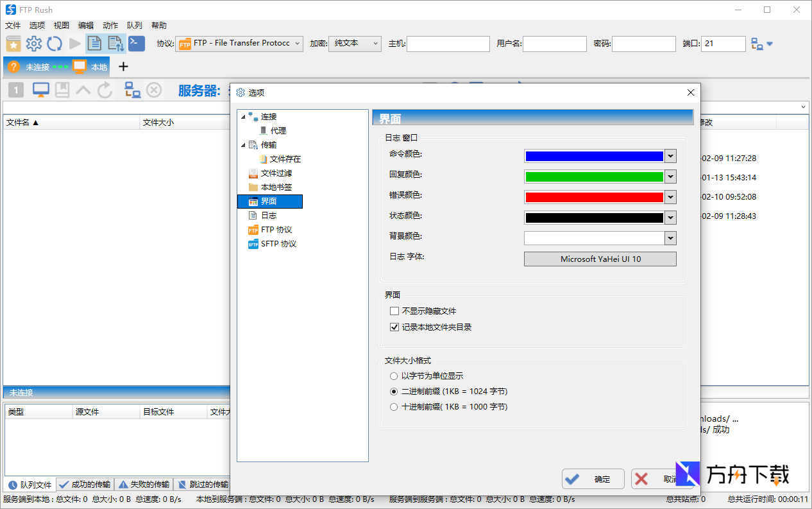
Task: Select the monitor icon in local panel toolbar
Action: pos(40,90)
